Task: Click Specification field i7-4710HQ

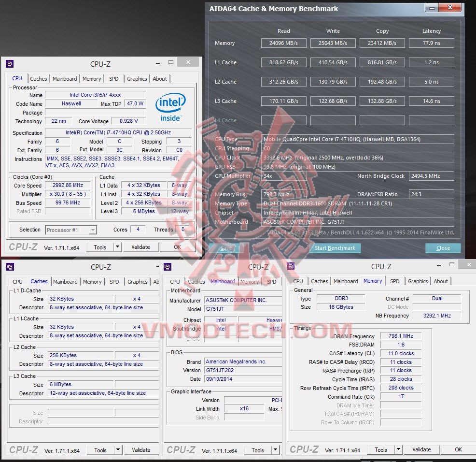Action: pyautogui.click(x=118, y=132)
